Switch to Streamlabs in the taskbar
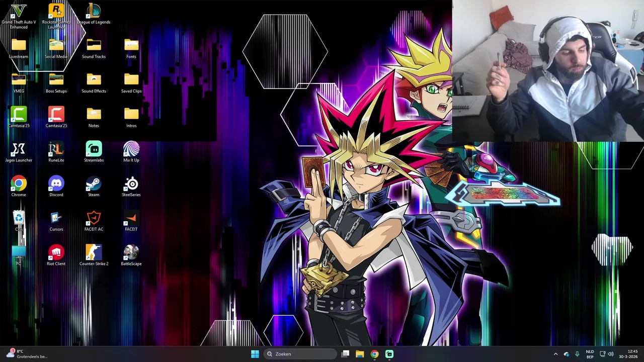The height and width of the screenshot is (362, 644). [389, 354]
